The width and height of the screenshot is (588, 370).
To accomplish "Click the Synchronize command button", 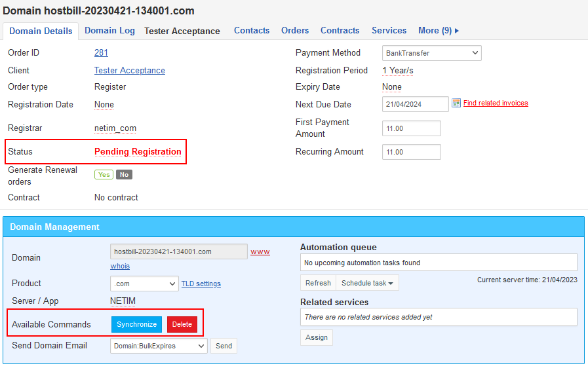I will click(x=136, y=324).
